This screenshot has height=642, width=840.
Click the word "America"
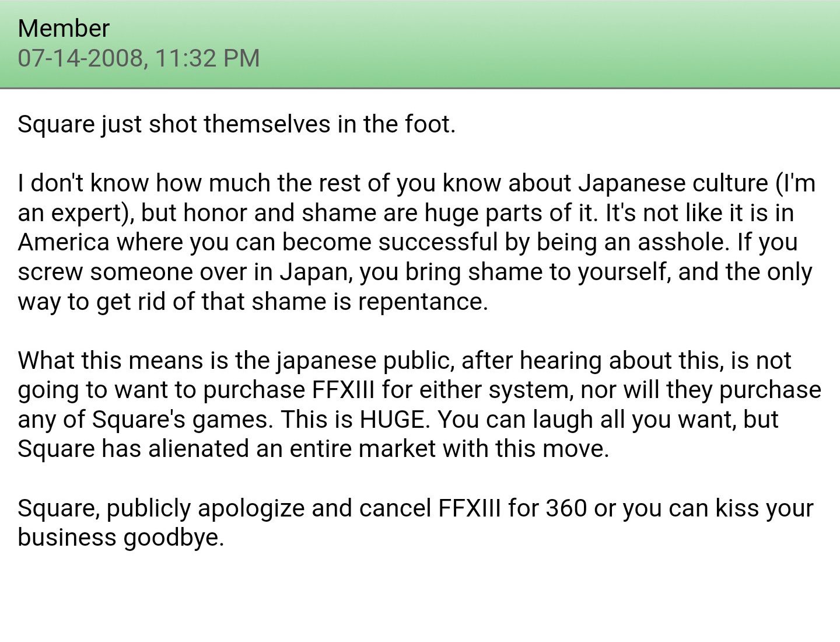tap(64, 242)
